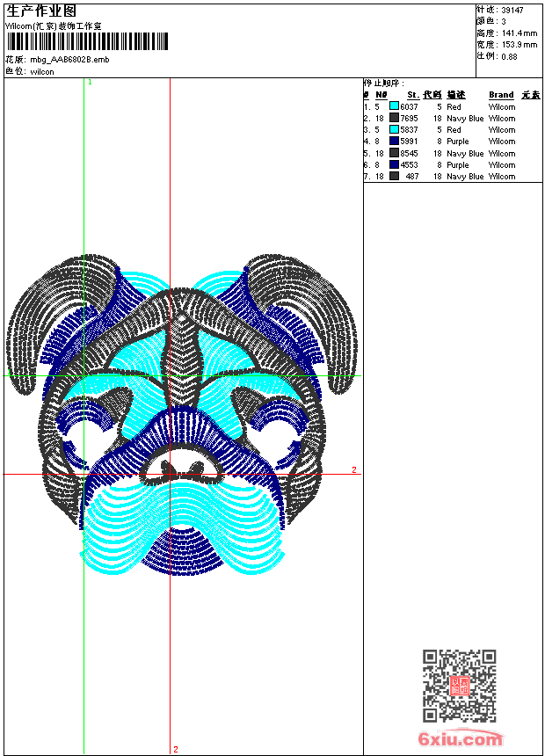Image resolution: width=545 pixels, height=756 pixels.
Task: Open the 6xiu.com watermark link
Action: tap(460, 739)
